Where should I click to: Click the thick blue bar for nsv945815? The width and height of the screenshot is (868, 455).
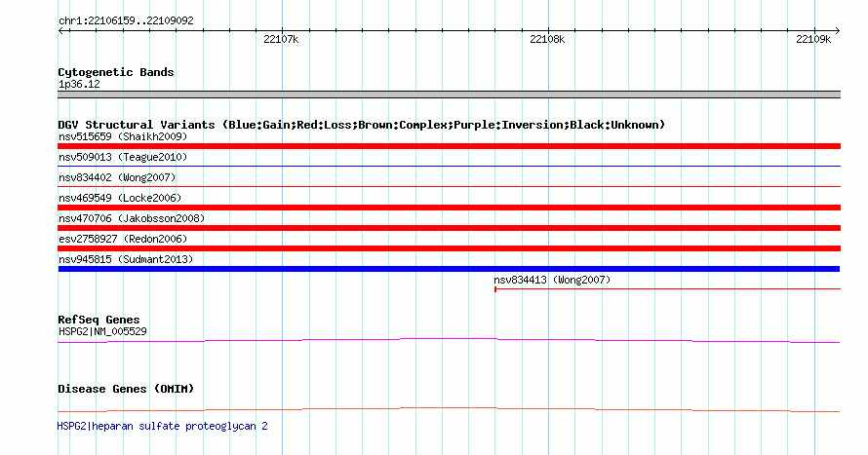[x=449, y=269]
